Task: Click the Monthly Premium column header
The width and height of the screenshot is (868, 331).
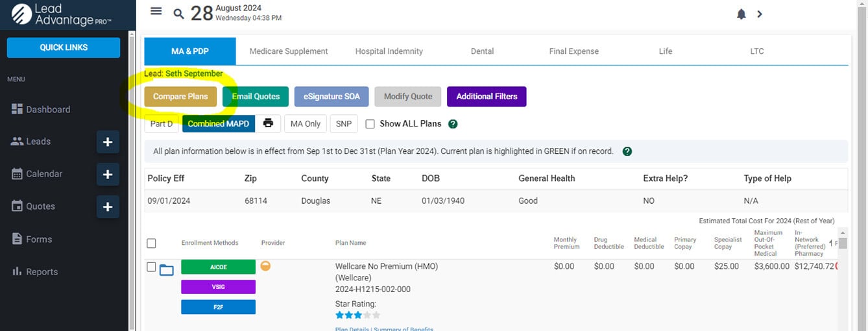Action: click(565, 243)
